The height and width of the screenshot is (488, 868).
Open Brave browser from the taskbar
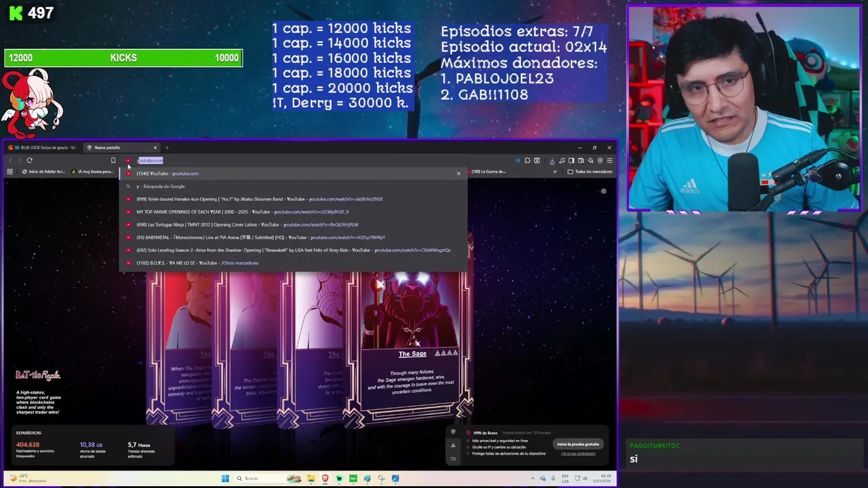coord(325,479)
